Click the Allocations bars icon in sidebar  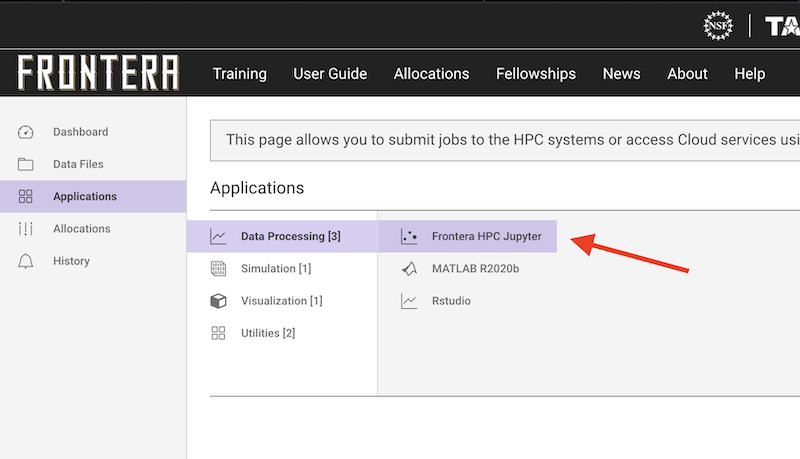coord(26,228)
